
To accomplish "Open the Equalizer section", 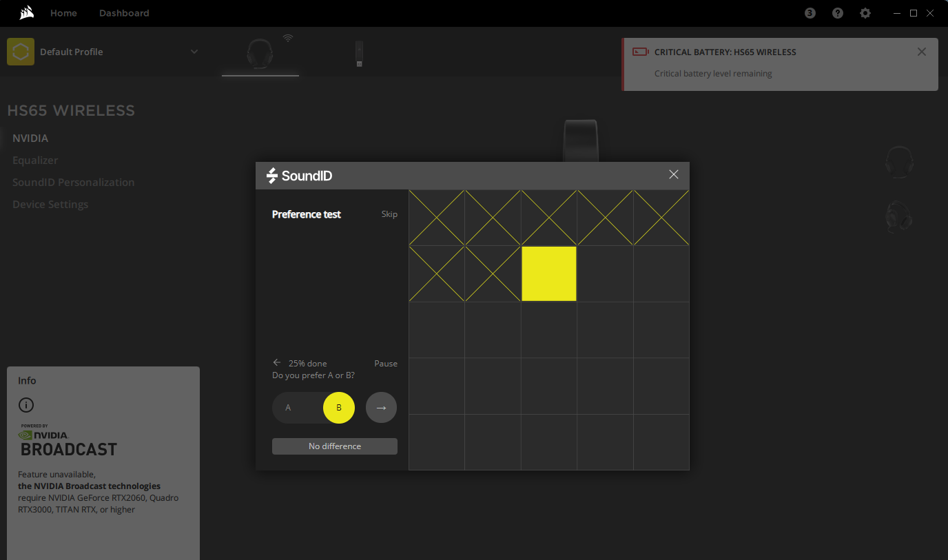I will point(35,160).
